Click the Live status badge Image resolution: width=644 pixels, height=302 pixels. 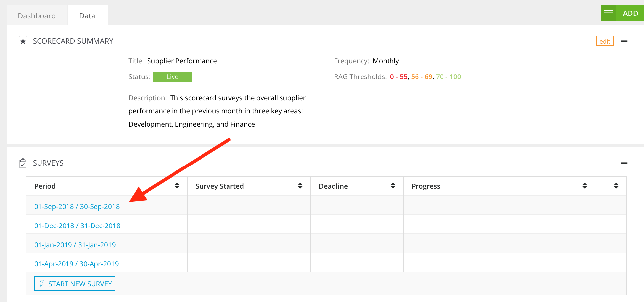coord(173,77)
